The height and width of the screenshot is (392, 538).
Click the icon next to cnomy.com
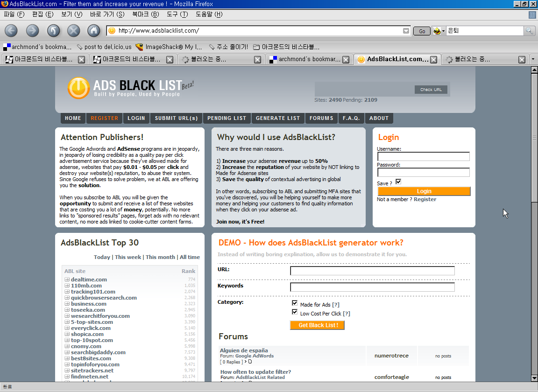67,346
